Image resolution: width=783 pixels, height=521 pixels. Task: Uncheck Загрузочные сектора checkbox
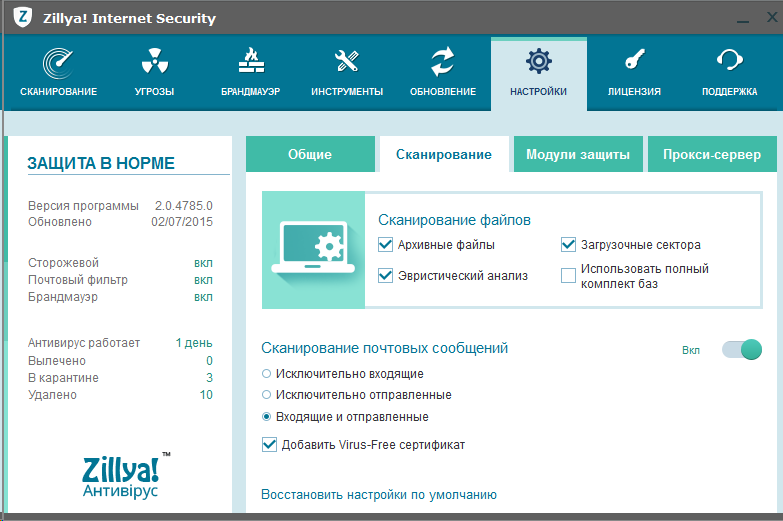tap(568, 245)
